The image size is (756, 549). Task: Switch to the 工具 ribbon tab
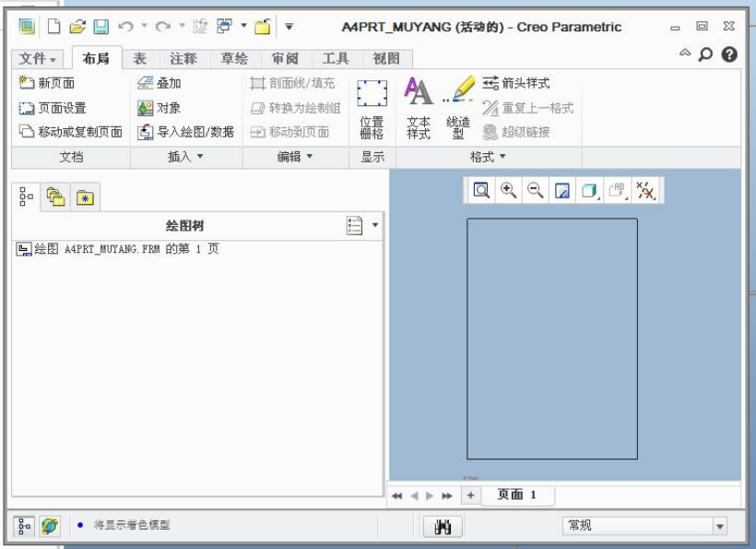coord(336,59)
